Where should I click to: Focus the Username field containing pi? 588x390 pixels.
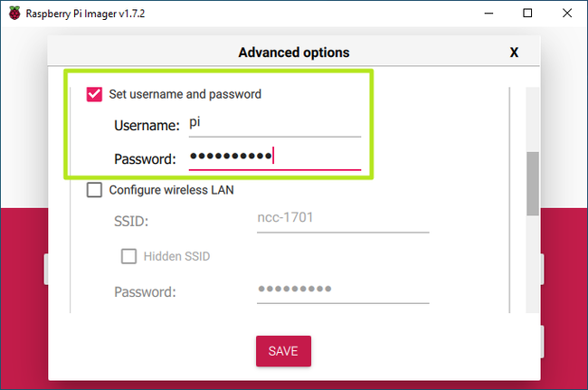[x=275, y=125]
